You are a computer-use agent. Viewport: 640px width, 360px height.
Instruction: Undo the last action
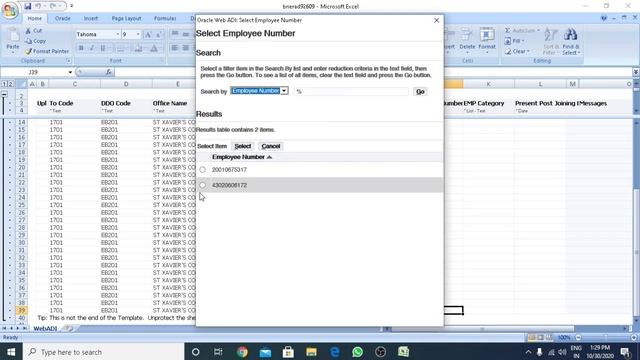(38, 6)
